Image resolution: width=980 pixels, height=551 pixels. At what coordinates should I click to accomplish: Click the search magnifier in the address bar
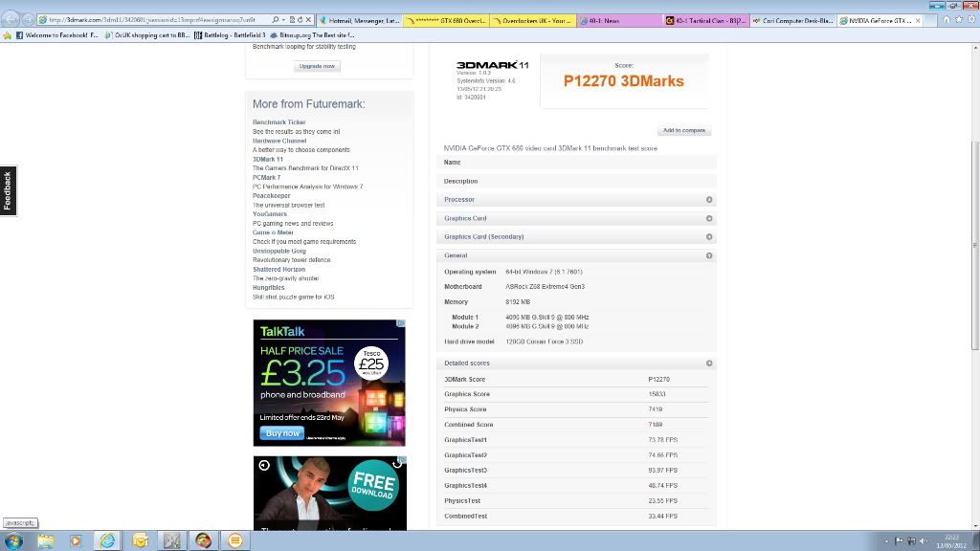point(275,20)
